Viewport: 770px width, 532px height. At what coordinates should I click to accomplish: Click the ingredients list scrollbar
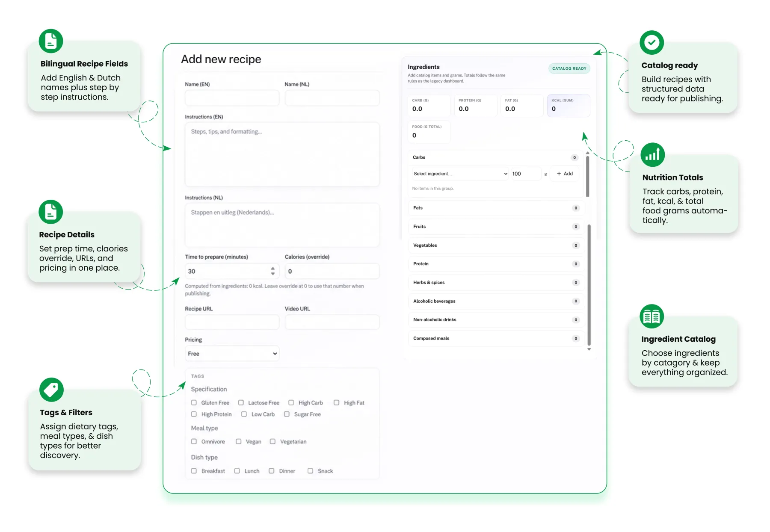coord(589,284)
